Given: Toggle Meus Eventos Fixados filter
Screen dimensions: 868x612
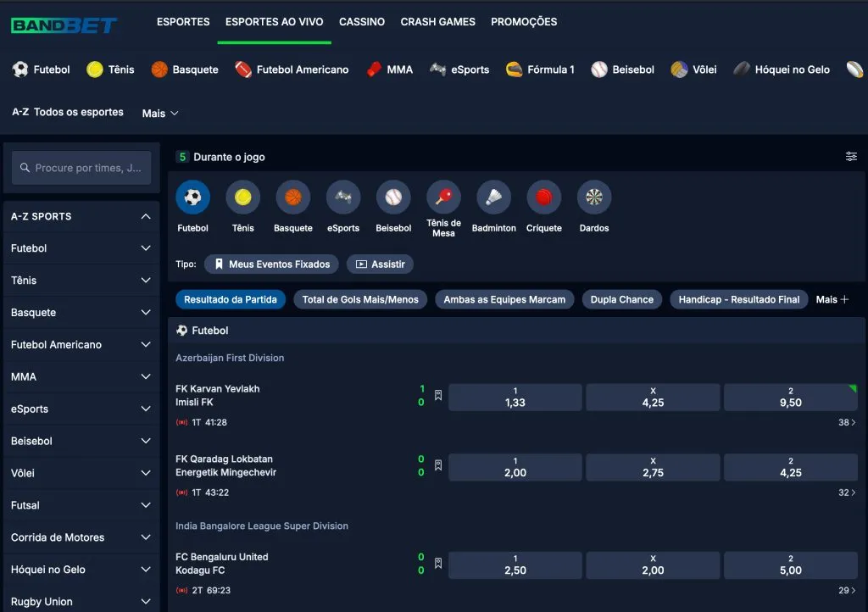Looking at the screenshot, I should click(271, 264).
